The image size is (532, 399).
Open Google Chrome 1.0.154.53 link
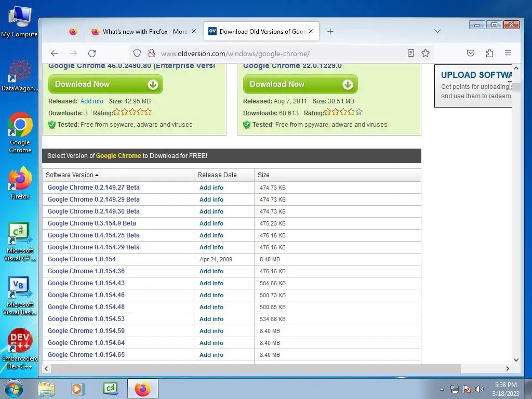coord(86,319)
